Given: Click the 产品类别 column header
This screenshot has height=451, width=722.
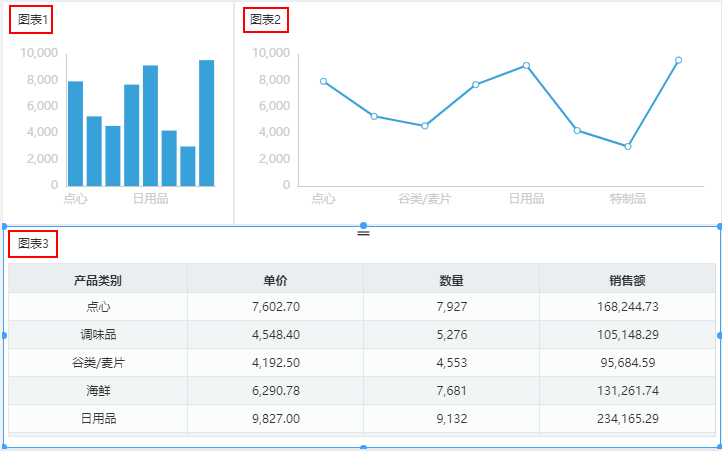Looking at the screenshot, I should 98,278.
